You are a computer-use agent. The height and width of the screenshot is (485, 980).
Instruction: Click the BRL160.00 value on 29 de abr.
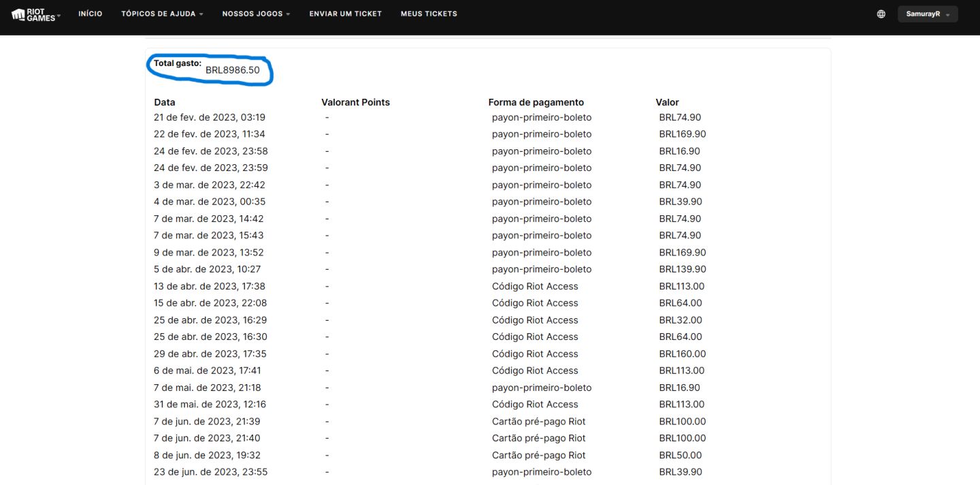point(683,354)
